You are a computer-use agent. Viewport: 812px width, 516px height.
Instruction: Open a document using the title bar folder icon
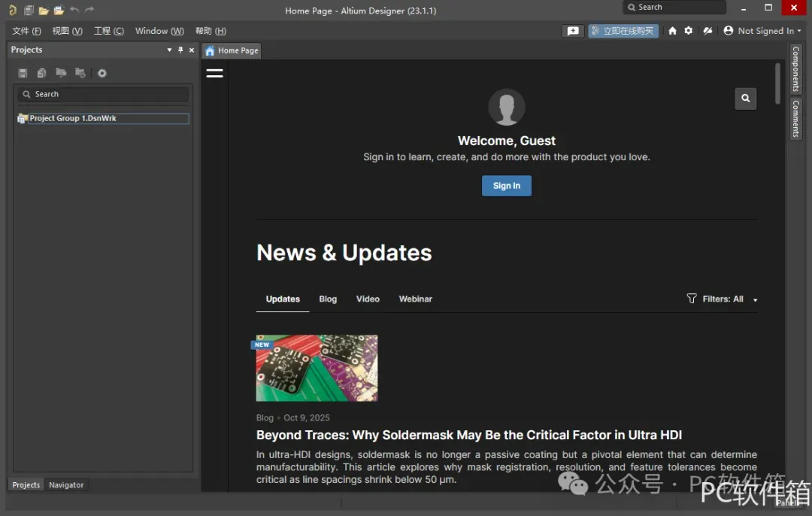tap(44, 10)
